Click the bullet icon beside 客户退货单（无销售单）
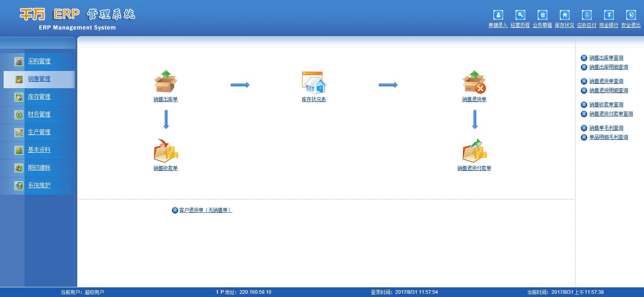Viewport: 644px width, 297px height. pyautogui.click(x=175, y=210)
